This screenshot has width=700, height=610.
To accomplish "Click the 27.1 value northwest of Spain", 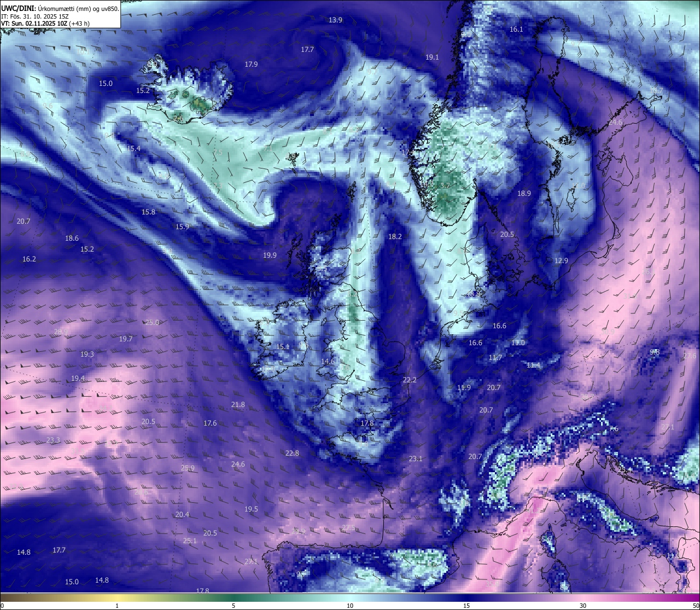I will tap(251, 561).
